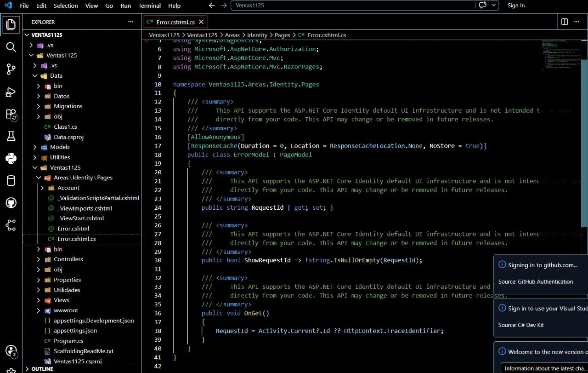Open ScaffoldingReadMe.txt file
The height and width of the screenshot is (373, 588).
click(x=84, y=351)
